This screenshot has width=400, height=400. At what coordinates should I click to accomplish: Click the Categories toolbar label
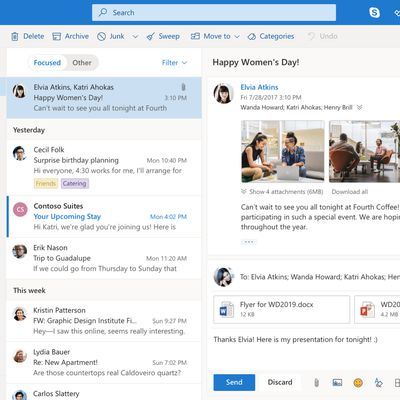tap(277, 36)
